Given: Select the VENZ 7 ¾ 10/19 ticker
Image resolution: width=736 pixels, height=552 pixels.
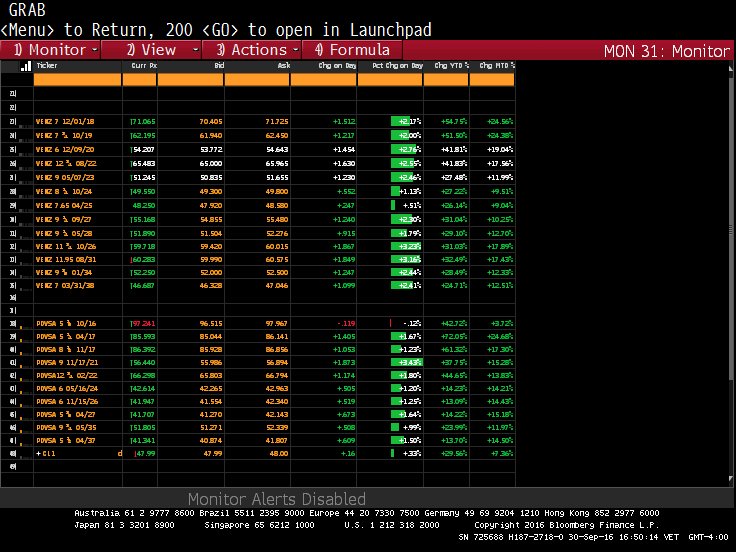Looking at the screenshot, I should pyautogui.click(x=64, y=136).
